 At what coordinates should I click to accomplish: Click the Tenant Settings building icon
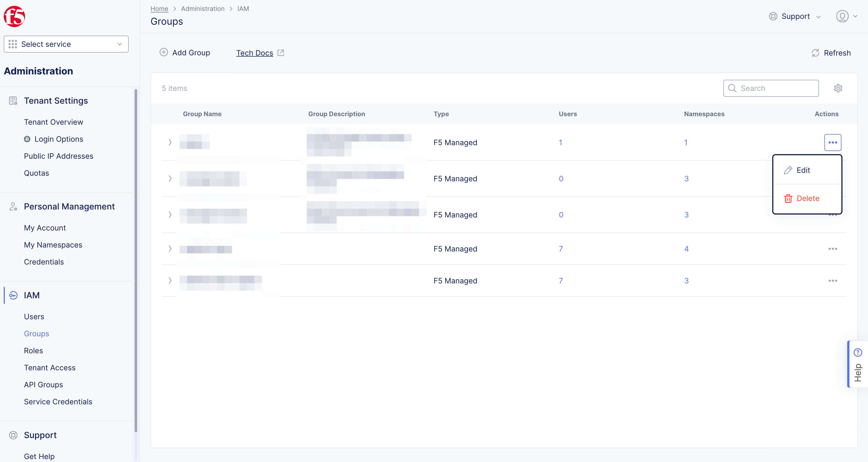13,100
